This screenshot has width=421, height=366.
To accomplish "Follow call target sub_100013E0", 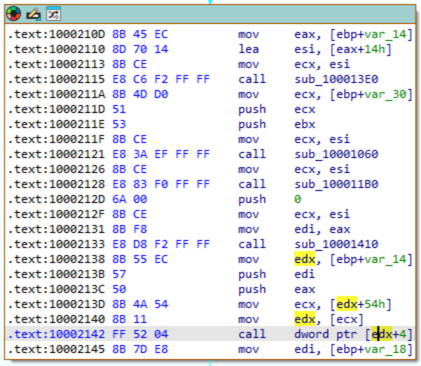I will [x=336, y=79].
